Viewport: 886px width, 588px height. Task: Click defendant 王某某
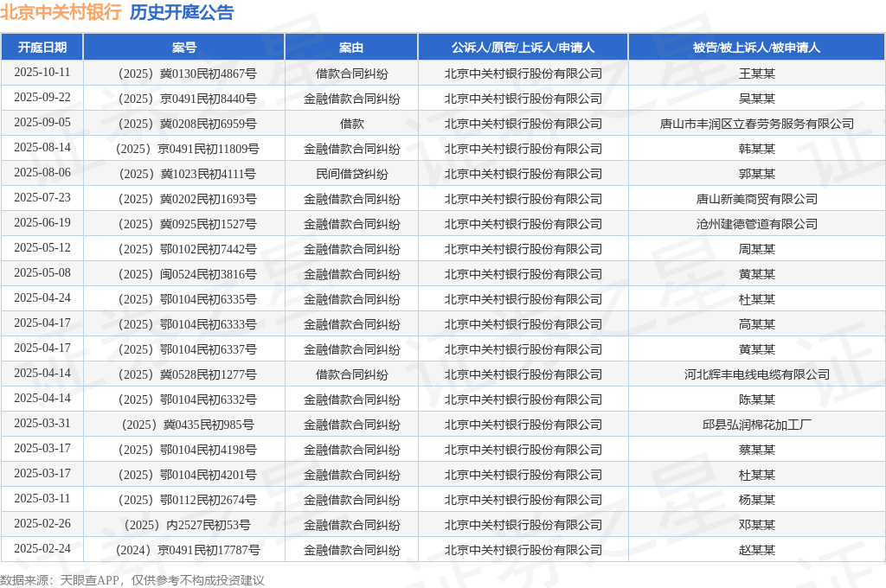[x=756, y=74]
